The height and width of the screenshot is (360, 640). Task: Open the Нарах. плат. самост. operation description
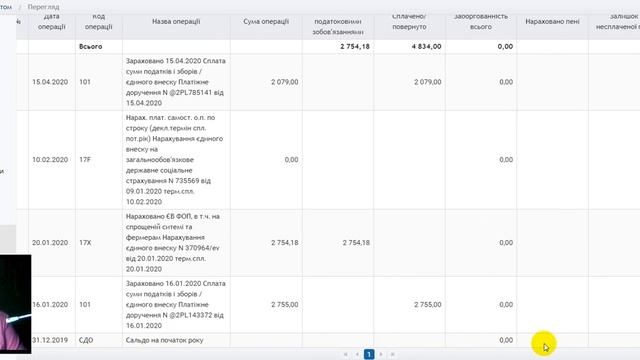[175, 160]
